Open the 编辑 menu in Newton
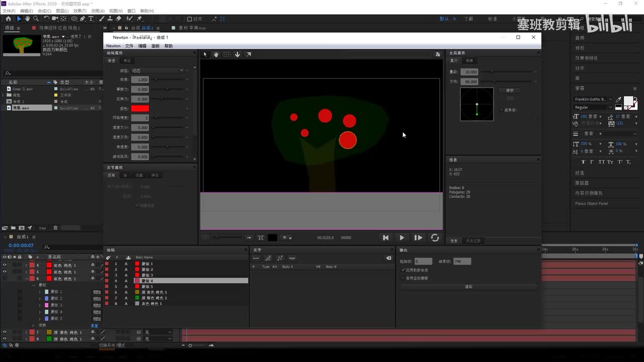This screenshot has height=362, width=644. point(142,46)
